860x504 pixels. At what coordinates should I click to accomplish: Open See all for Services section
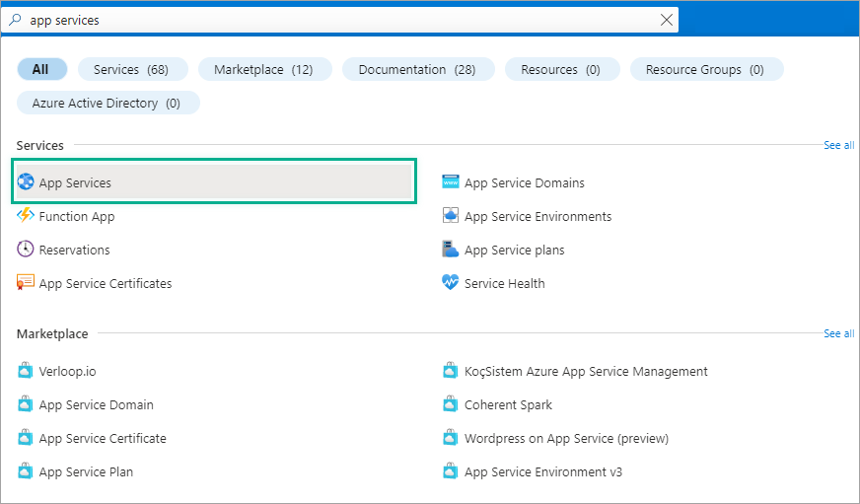[x=838, y=145]
